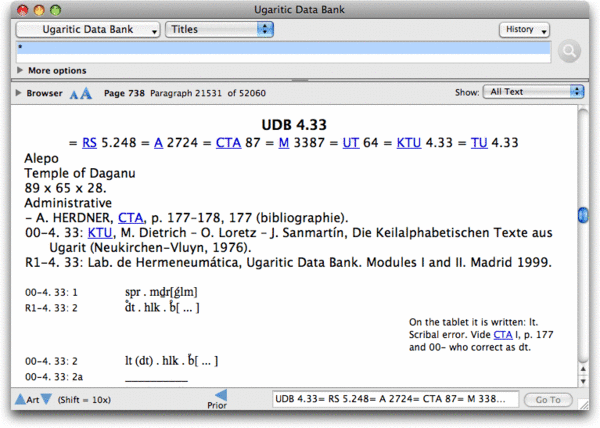Open the CTA 87 header link
This screenshot has width=600, height=428.
228,143
